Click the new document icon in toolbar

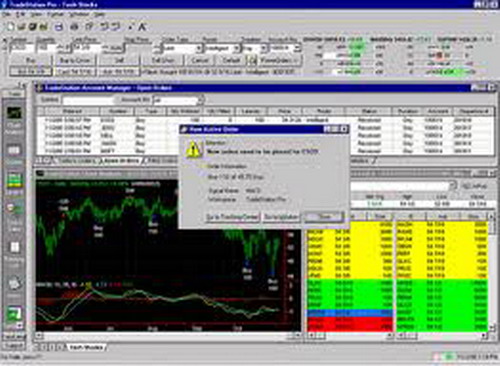11,26
